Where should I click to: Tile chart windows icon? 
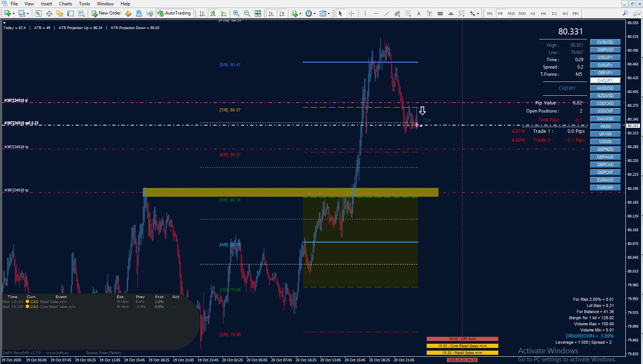click(x=258, y=13)
